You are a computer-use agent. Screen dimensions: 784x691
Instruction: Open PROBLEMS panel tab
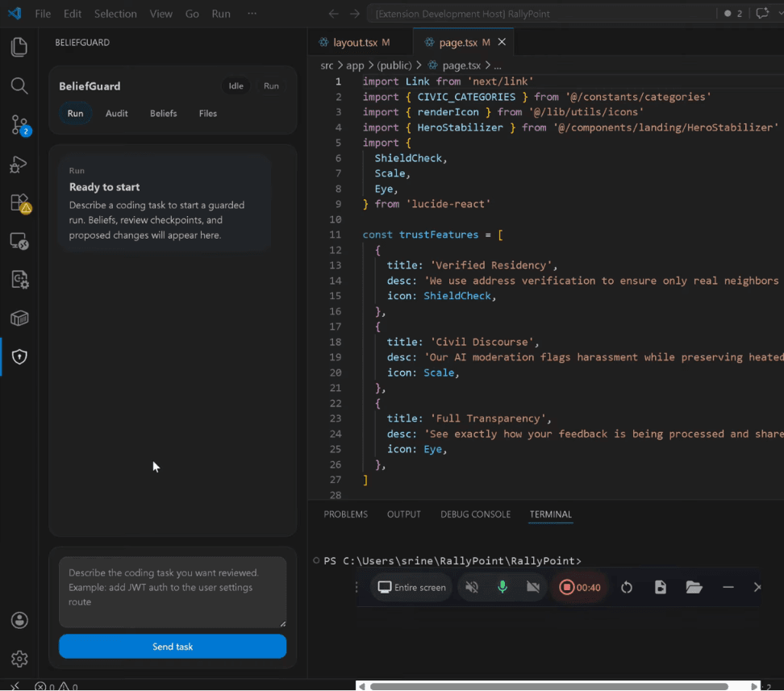345,514
